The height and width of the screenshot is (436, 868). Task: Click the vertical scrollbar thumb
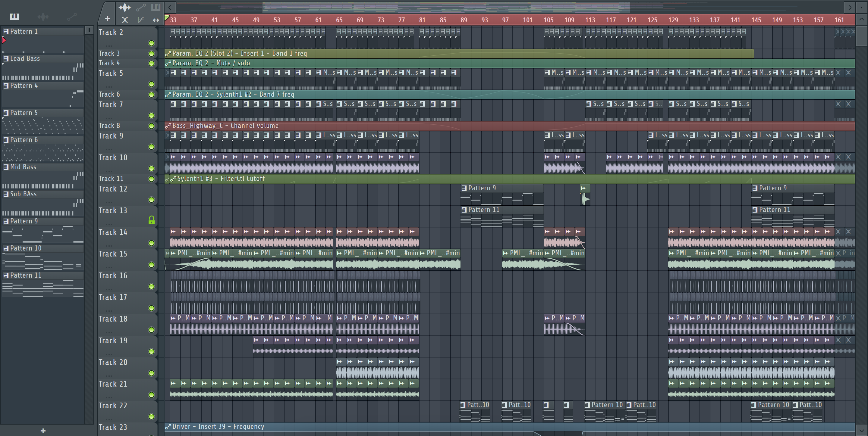tap(862, 36)
